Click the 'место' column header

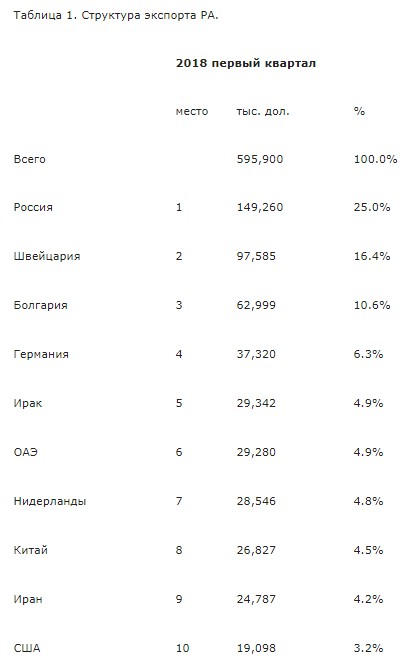click(x=192, y=112)
